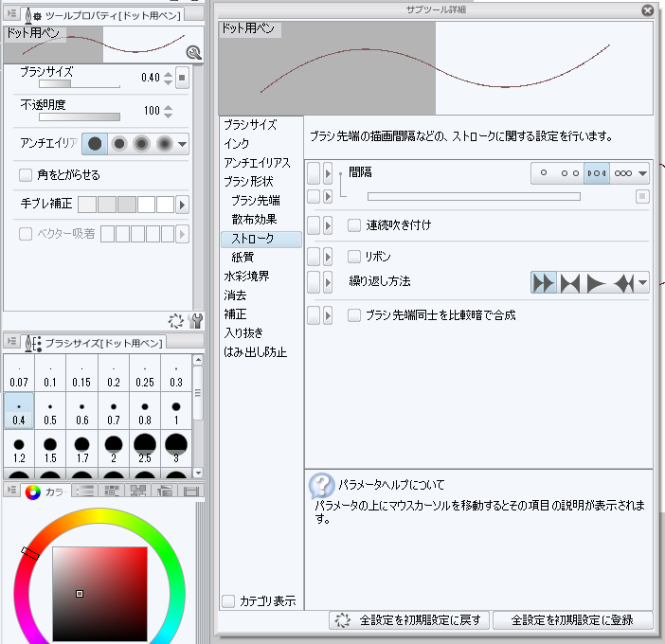Check the 連続吹き付け option
665x644 pixels.
tap(354, 225)
